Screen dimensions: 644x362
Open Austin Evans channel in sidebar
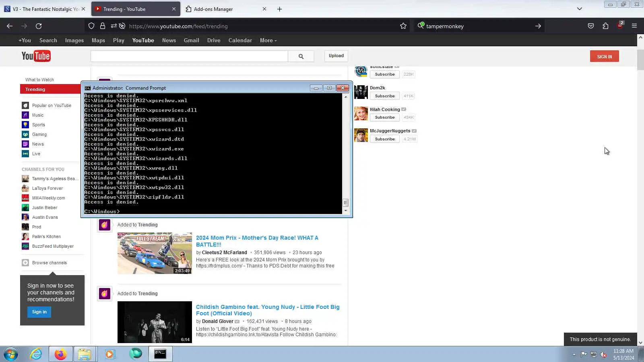(45, 217)
